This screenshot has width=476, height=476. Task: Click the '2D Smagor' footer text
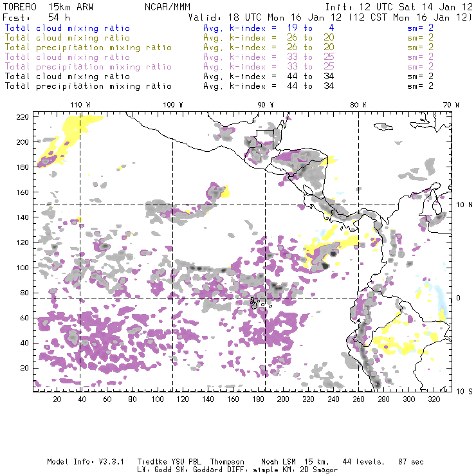[319, 470]
